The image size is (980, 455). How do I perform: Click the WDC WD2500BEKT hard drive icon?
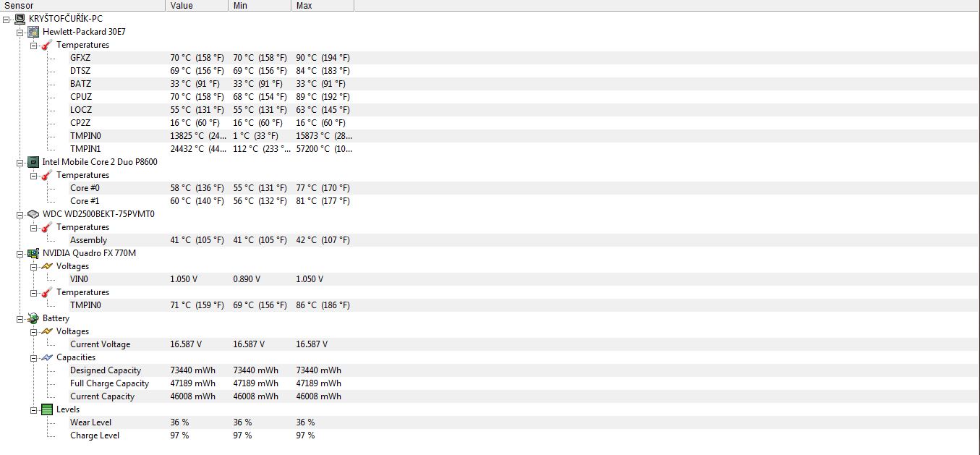tap(33, 214)
